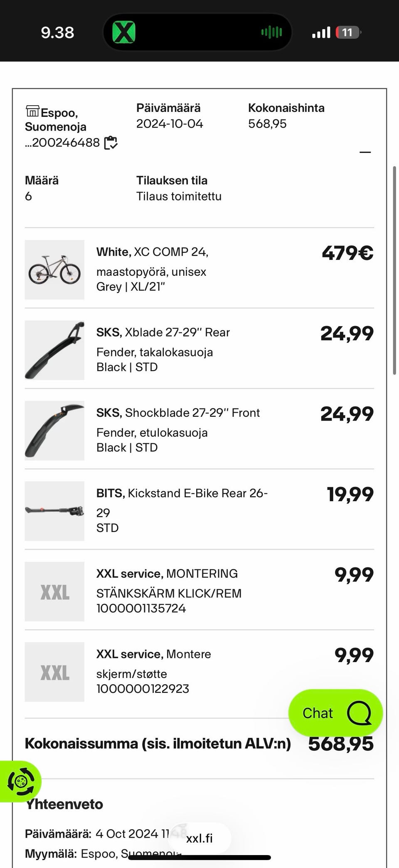Tap the audio waveform indicator in Dynamic Island
Image resolution: width=399 pixels, height=868 pixels.
(x=271, y=32)
